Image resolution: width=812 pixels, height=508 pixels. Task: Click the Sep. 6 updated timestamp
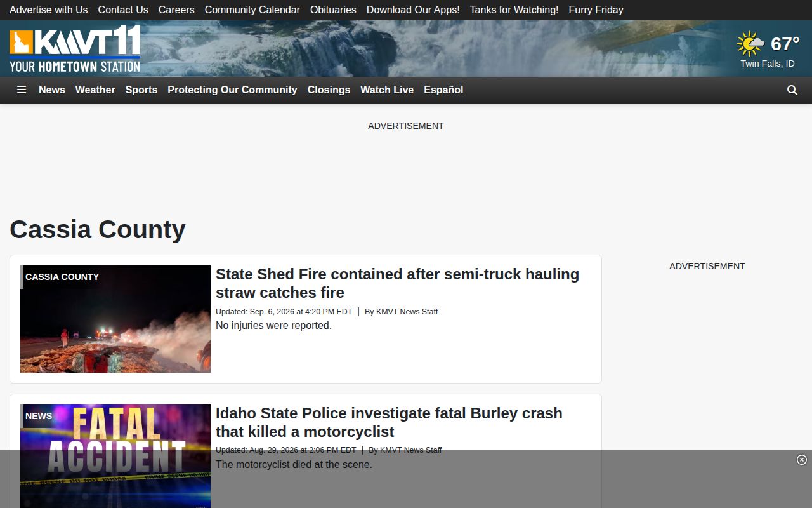(x=284, y=312)
